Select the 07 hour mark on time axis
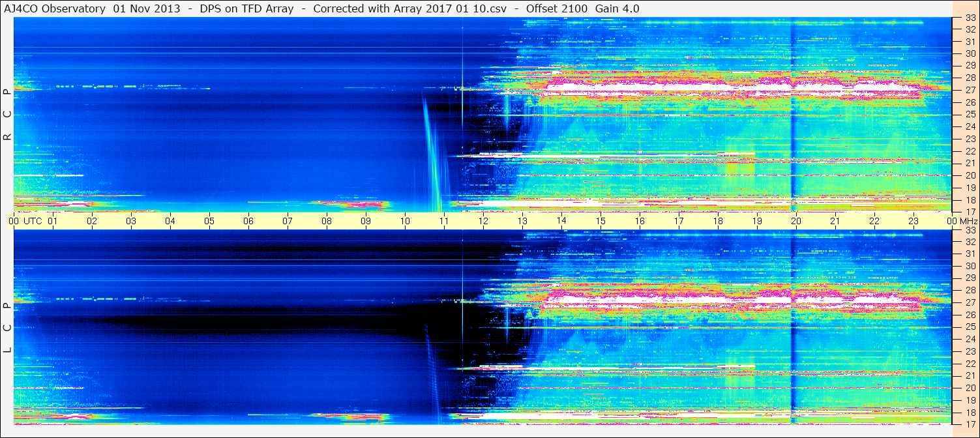 tap(288, 222)
